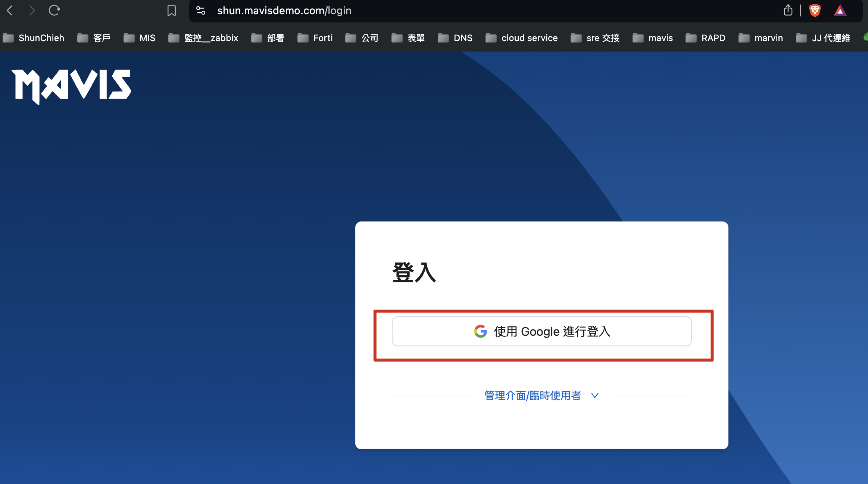Click the browser back arrow

[x=10, y=10]
